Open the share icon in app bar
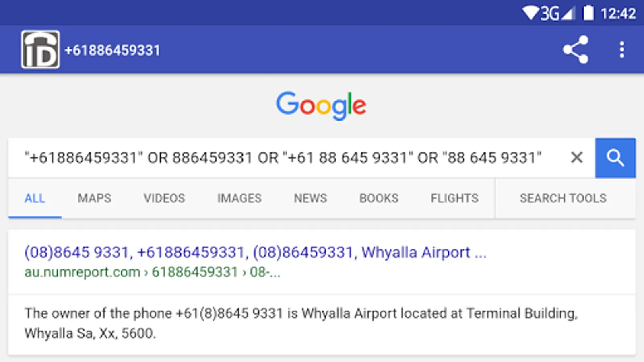 tap(576, 49)
